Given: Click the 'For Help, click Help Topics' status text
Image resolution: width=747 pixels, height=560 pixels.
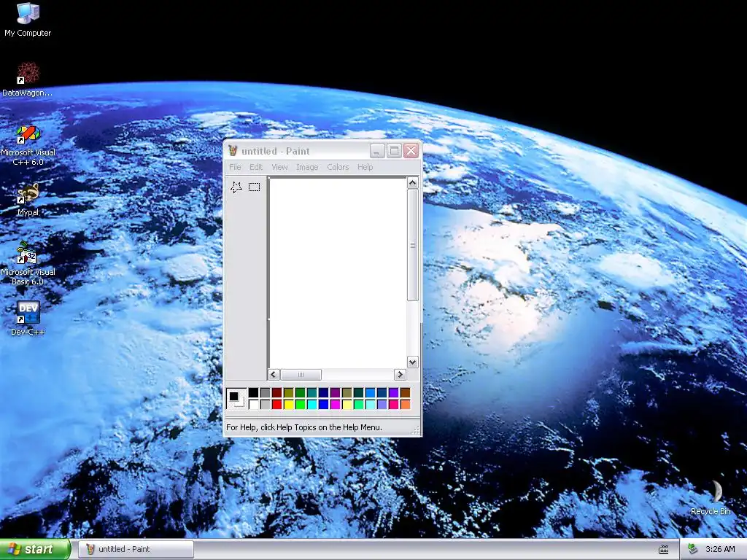Looking at the screenshot, I should point(304,427).
